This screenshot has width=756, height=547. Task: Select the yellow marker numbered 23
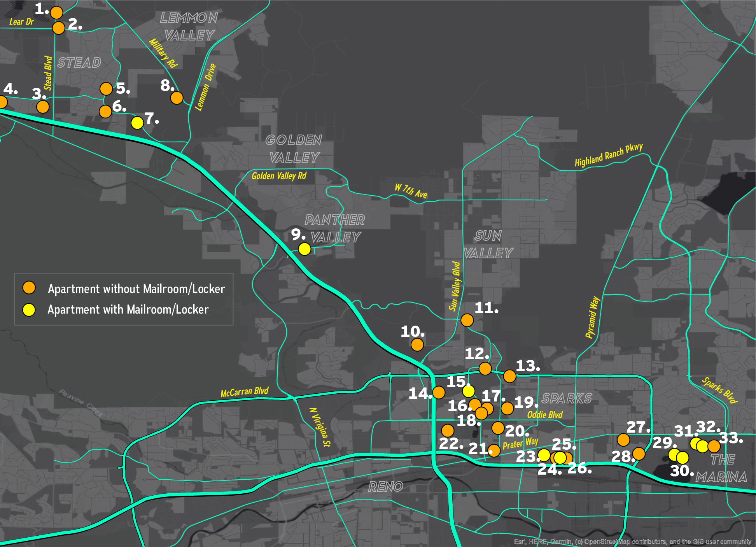click(544, 455)
